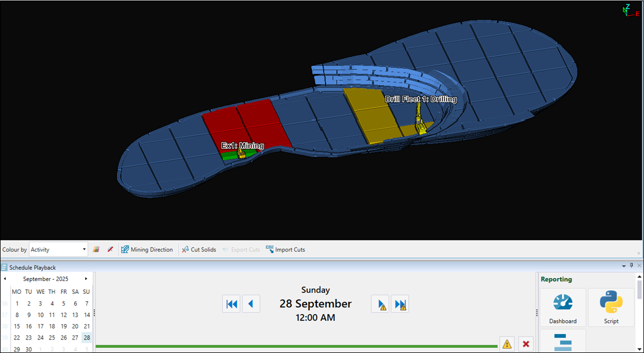Click the red X cancel button
This screenshot has width=644, height=353.
[526, 344]
